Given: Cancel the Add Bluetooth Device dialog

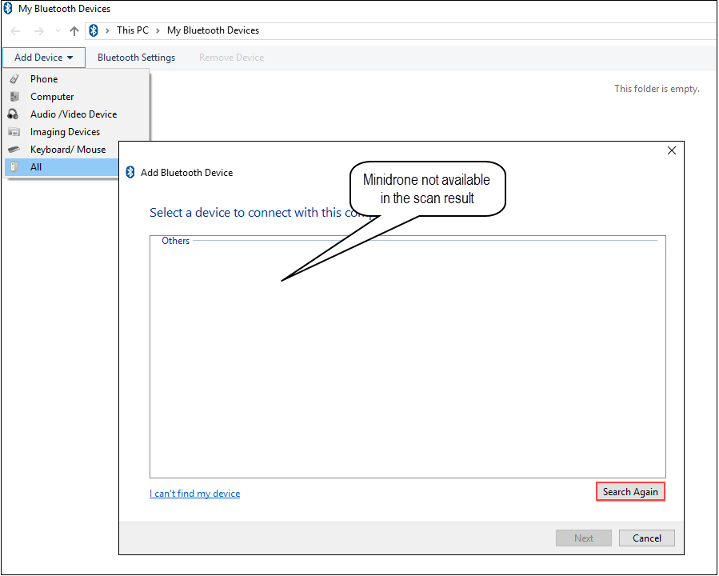Looking at the screenshot, I should pos(647,538).
